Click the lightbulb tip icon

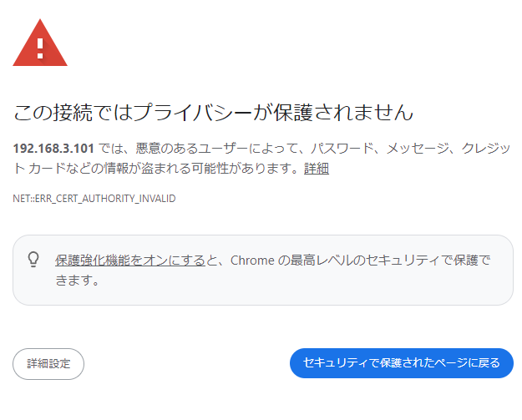point(34,260)
